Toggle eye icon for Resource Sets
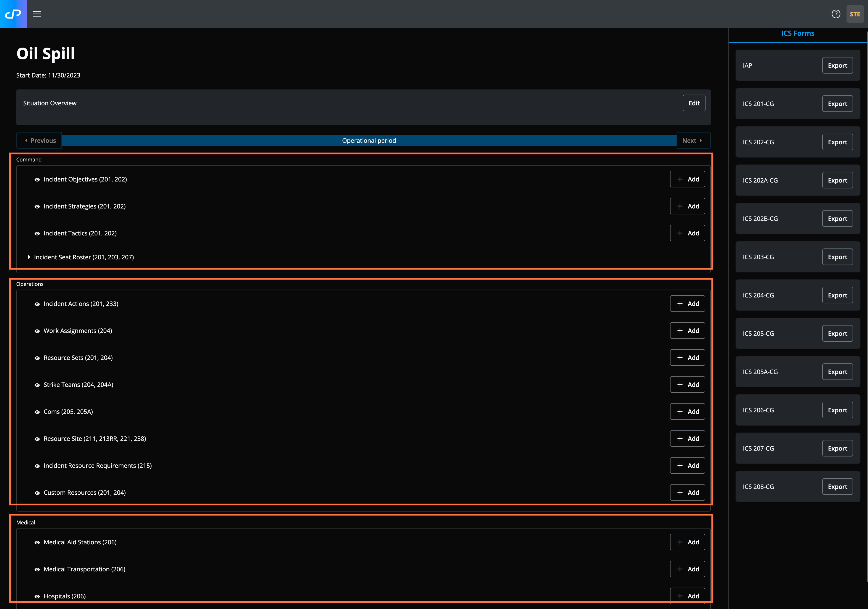 (x=37, y=358)
